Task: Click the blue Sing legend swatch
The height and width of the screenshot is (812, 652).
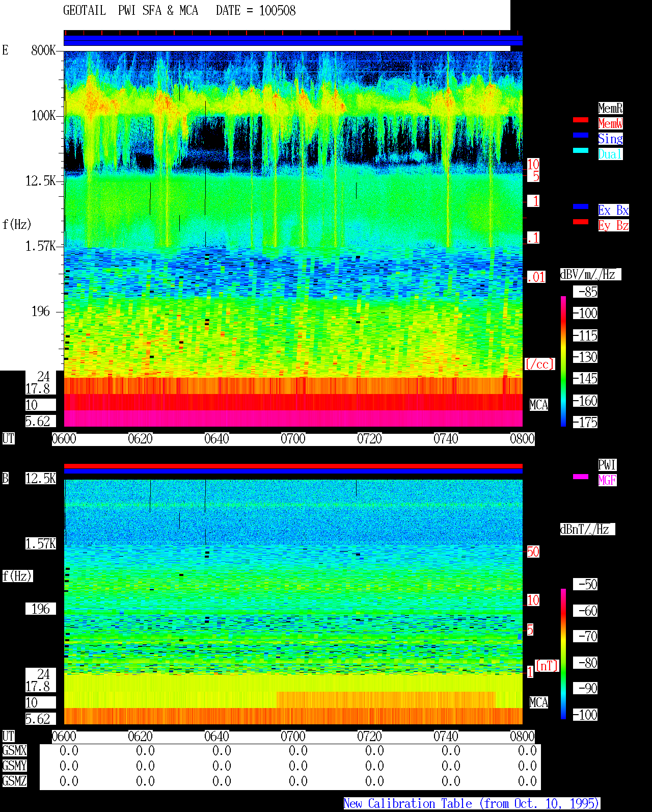Action: 581,135
